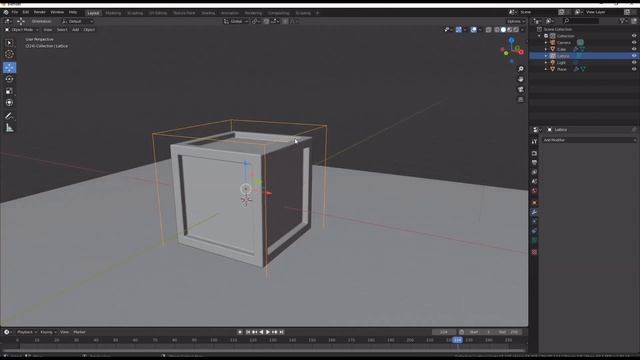
Task: Open the Object Mode dropdown
Action: (22, 30)
